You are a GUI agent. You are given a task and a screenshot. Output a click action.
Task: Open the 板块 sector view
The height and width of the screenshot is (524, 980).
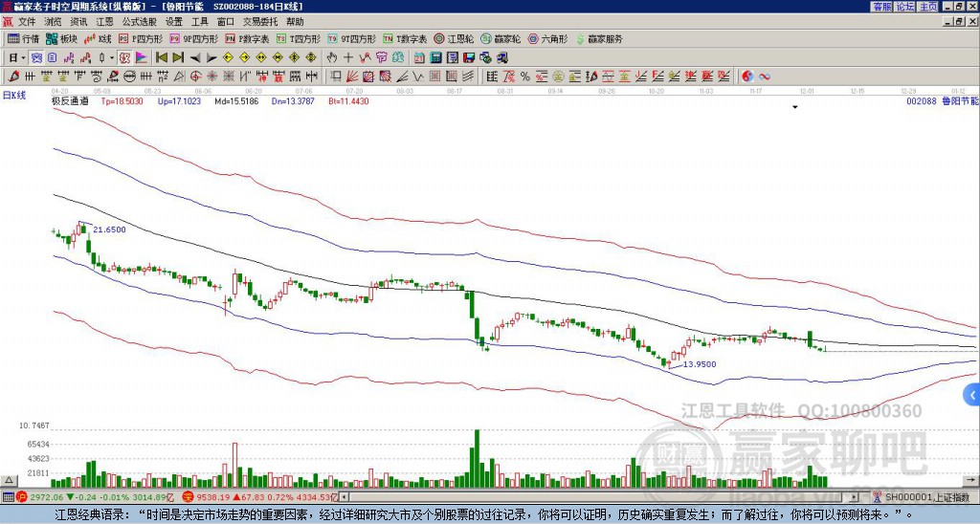61,38
